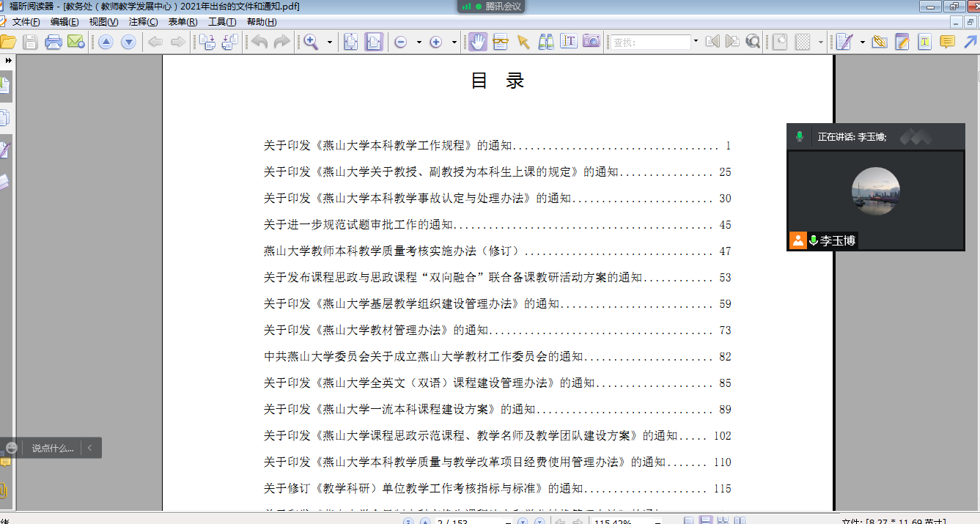Click the Email document icon

click(75, 42)
